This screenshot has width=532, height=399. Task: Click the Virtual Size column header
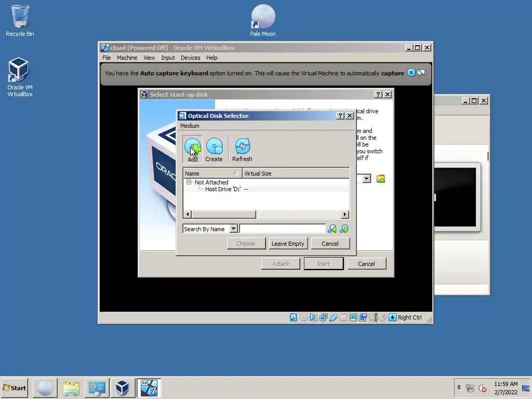coord(296,174)
